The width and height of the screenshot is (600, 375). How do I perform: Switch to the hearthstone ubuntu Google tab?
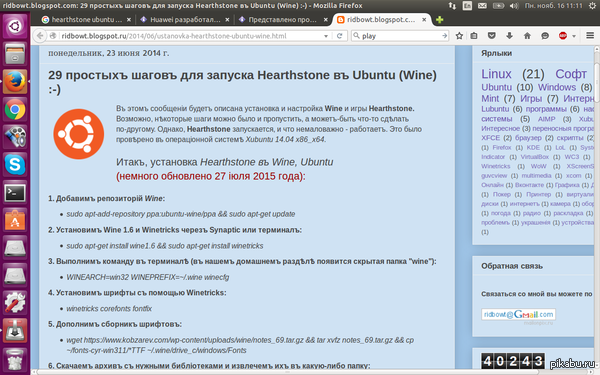86,20
